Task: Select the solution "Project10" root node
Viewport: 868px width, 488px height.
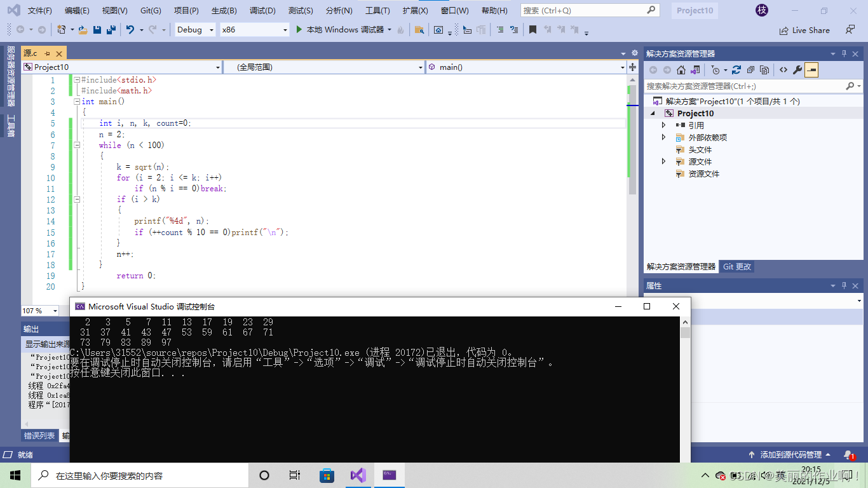Action: click(732, 102)
